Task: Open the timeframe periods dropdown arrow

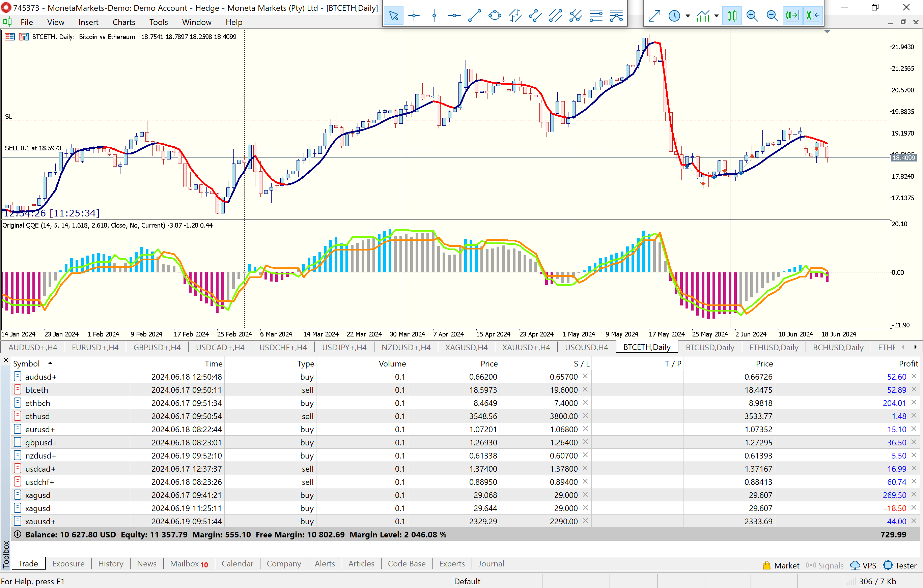Action: pos(688,16)
